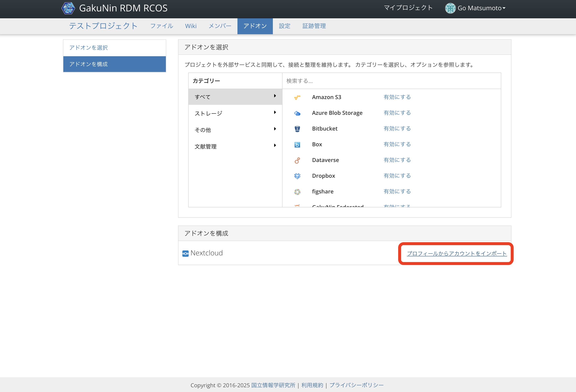This screenshot has height=392, width=576.
Task: Click プロフィールからアカウントをインポート link
Action: 457,254
